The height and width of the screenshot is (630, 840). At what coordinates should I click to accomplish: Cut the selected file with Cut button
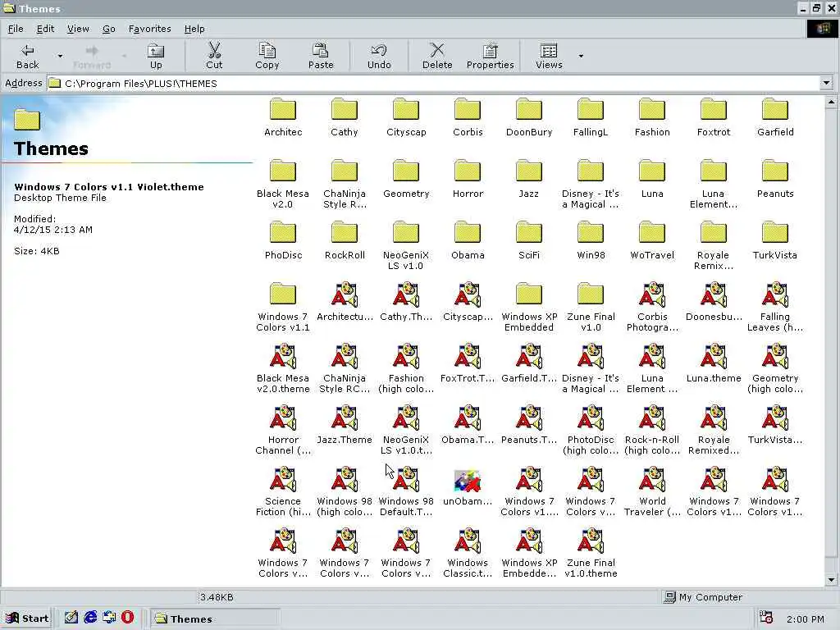point(214,57)
